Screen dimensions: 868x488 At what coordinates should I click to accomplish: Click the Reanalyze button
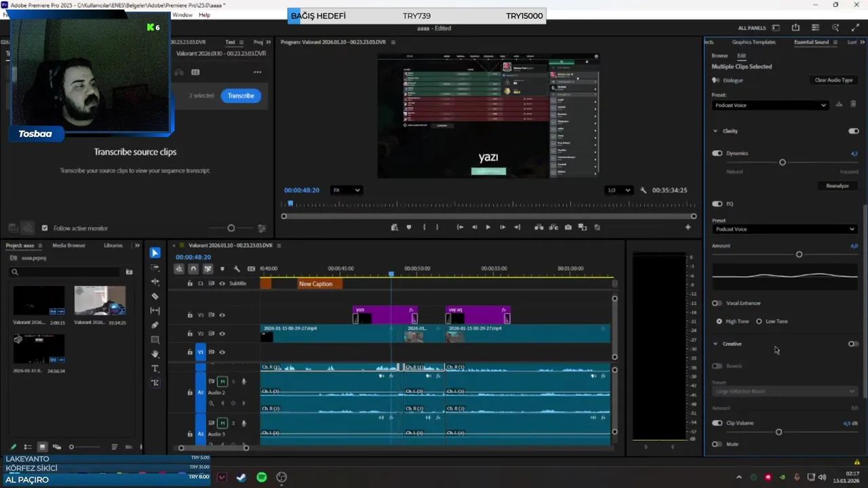pos(837,186)
